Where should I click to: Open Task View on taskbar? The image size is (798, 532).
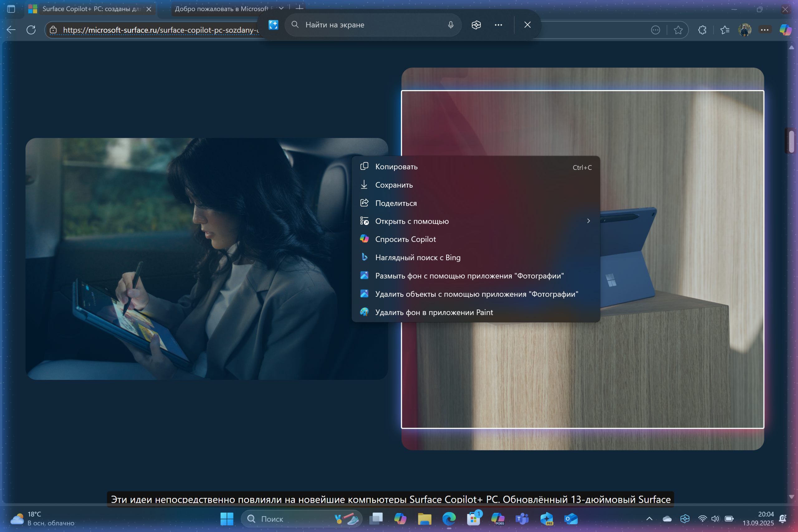(376, 519)
